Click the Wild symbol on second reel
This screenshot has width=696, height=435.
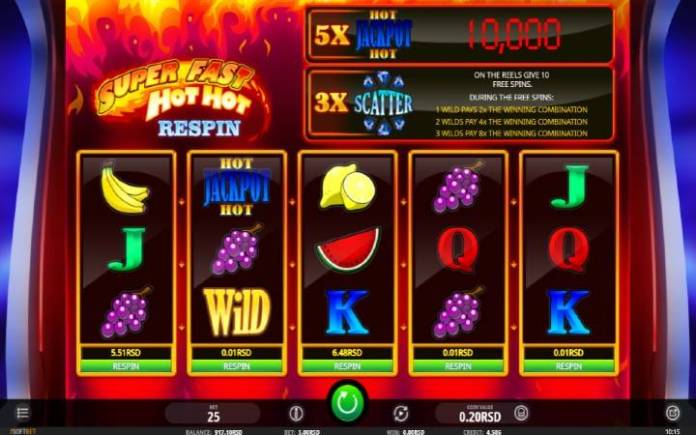(x=237, y=312)
